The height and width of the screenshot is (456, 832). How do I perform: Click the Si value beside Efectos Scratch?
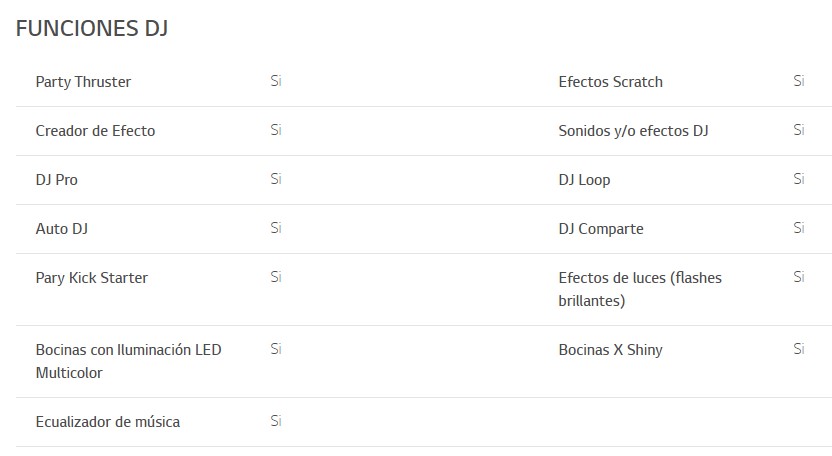(799, 81)
